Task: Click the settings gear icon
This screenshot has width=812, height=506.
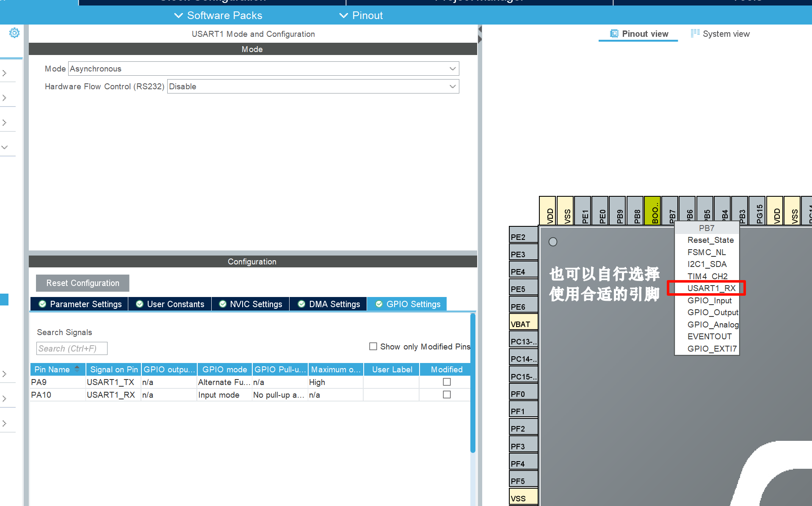Action: click(14, 33)
